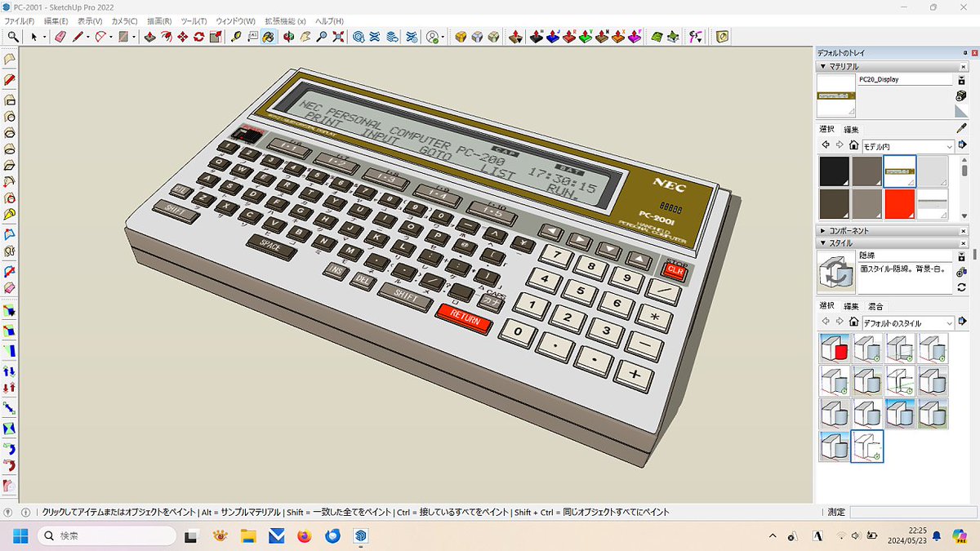Select the PC20_Display material swatch
Viewport: 980px width, 551px height.
click(x=899, y=171)
